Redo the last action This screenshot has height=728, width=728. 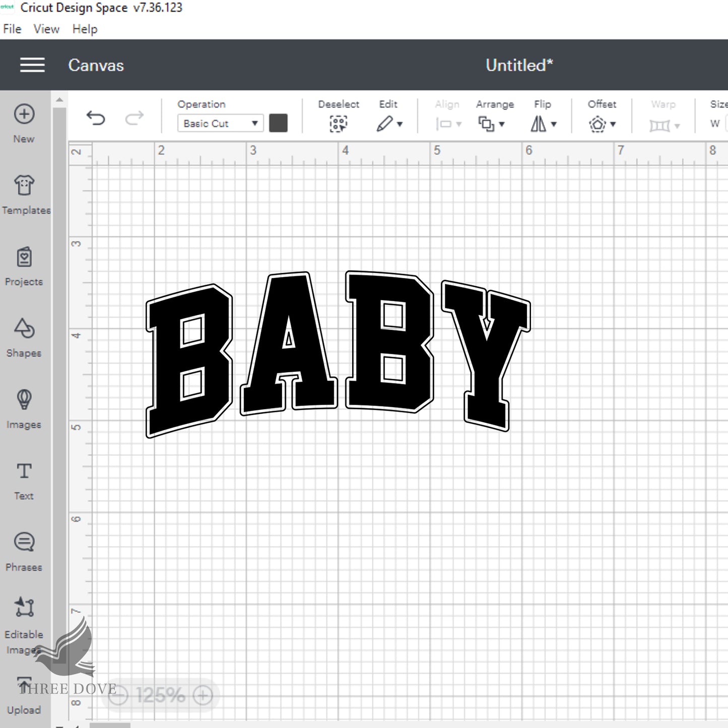point(134,118)
